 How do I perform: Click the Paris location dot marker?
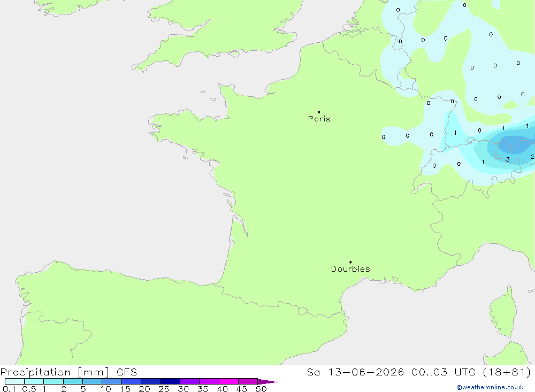click(319, 112)
